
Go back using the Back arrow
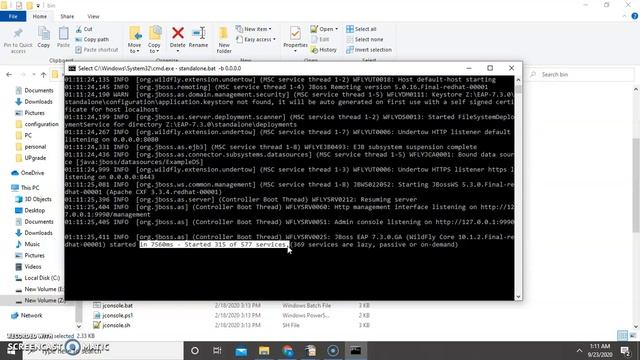tap(9, 74)
